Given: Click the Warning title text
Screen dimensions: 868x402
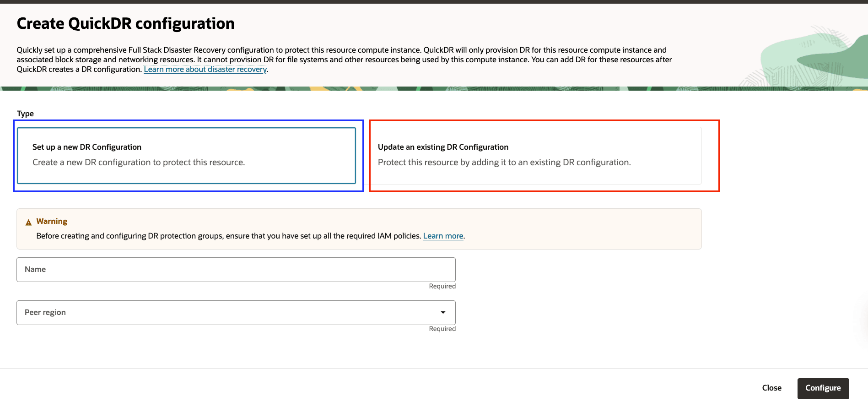Looking at the screenshot, I should coord(52,221).
